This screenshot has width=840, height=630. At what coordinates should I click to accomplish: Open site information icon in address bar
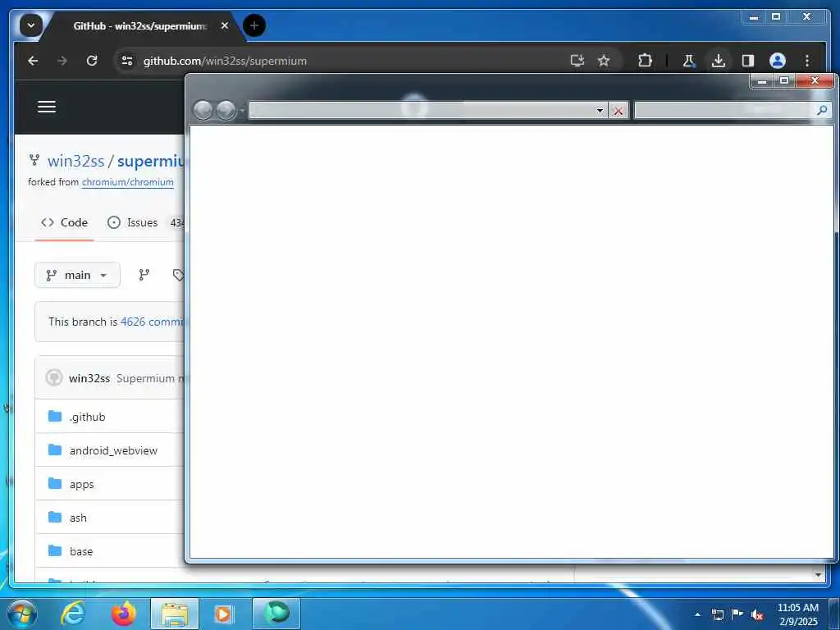[x=127, y=61]
